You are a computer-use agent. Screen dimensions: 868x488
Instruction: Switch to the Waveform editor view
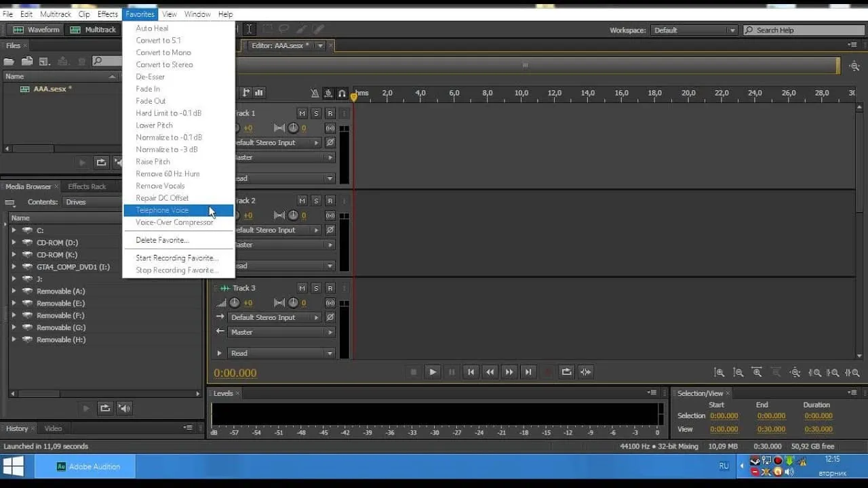pyautogui.click(x=37, y=30)
